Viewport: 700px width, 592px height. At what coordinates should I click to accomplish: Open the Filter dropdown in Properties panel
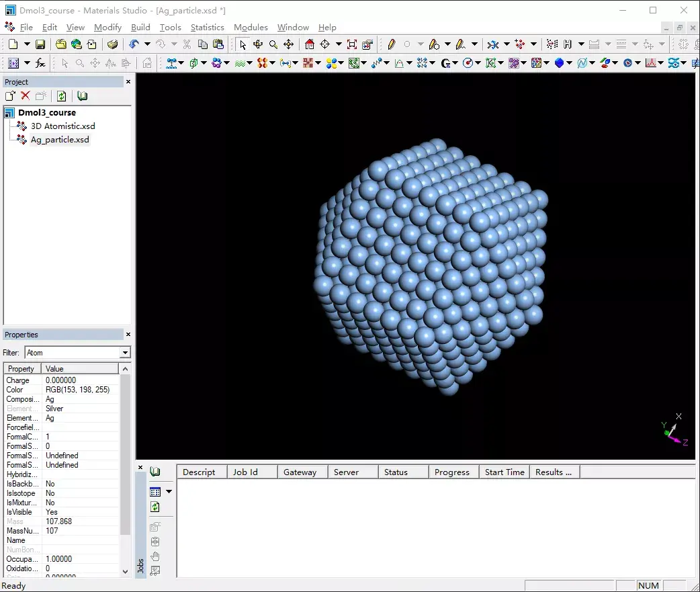pos(125,352)
